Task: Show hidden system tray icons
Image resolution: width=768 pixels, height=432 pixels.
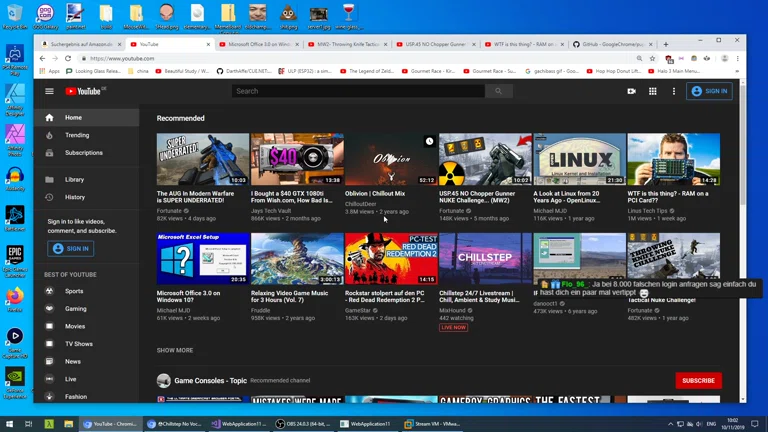Action: [x=670, y=424]
